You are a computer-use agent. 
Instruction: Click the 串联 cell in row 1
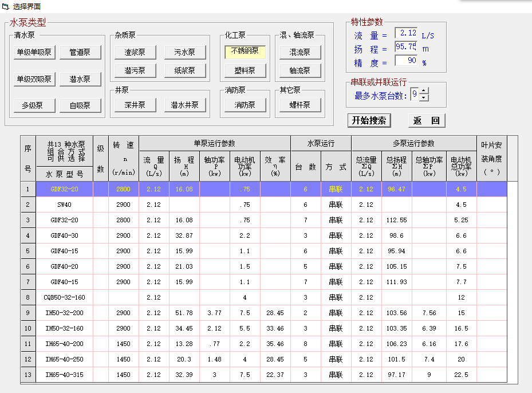tap(336, 189)
